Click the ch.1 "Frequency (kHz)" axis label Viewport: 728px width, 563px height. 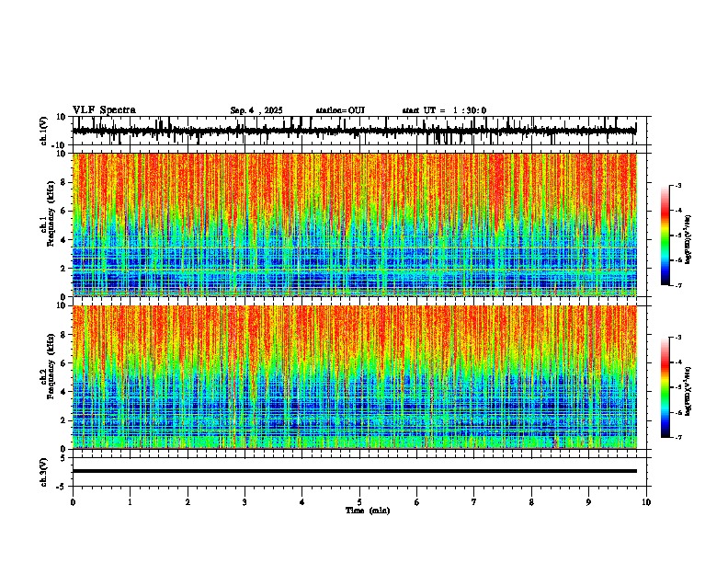pyautogui.click(x=51, y=215)
